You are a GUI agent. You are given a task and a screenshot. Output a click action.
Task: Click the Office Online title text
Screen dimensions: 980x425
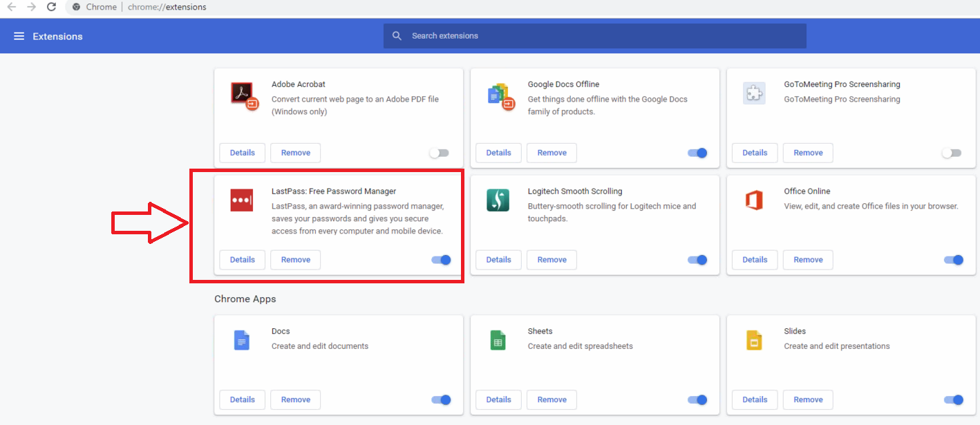click(x=807, y=191)
